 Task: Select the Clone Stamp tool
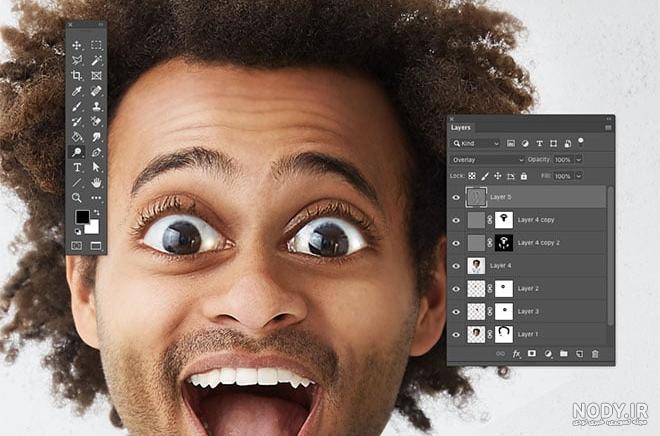96,106
